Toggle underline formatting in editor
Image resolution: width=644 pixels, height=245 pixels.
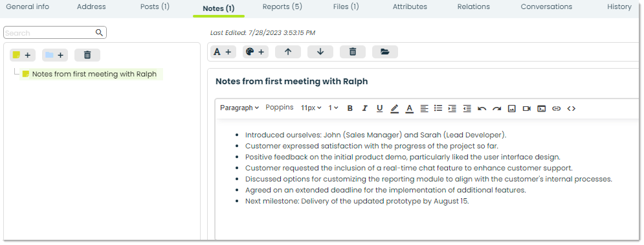(x=379, y=108)
